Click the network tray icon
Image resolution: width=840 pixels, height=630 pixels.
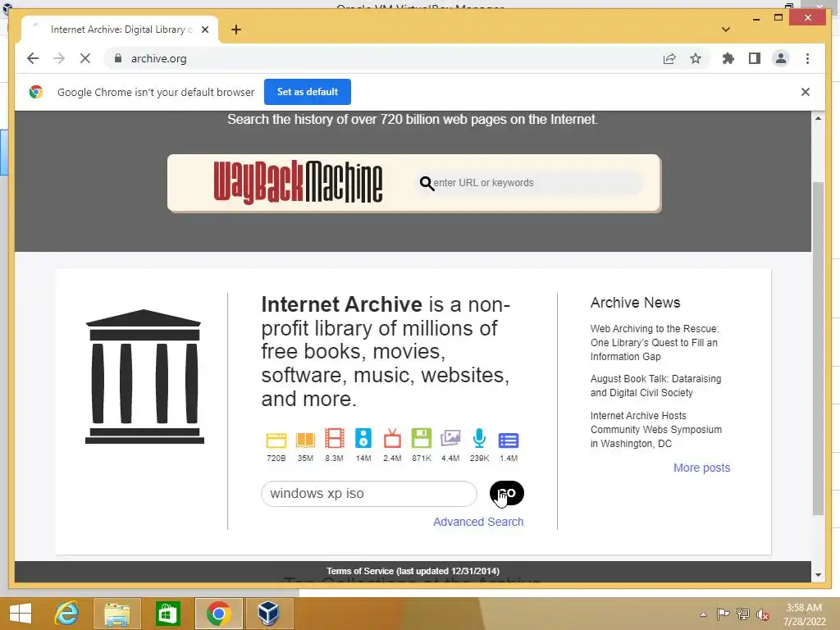743,614
